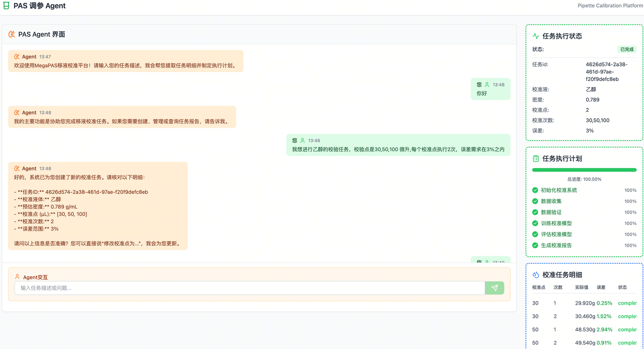The image size is (644, 349).
Task: Click the 29.920g calibration detail row
Action: [584, 303]
